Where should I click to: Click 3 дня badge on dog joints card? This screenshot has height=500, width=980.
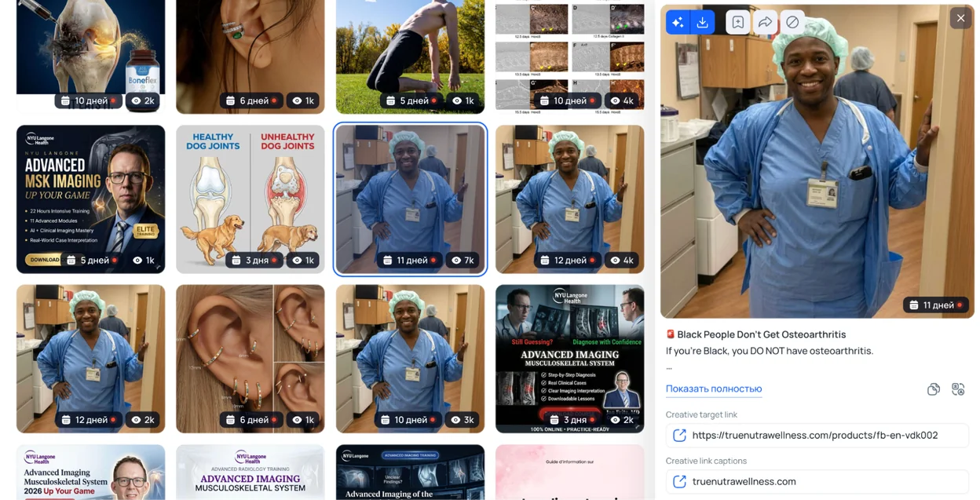[x=254, y=260]
